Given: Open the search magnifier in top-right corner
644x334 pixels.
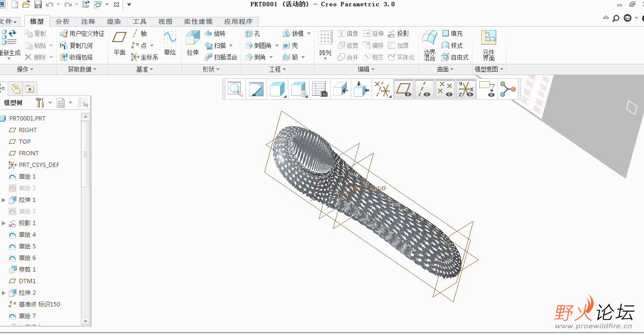Looking at the screenshot, I should coord(616,18).
